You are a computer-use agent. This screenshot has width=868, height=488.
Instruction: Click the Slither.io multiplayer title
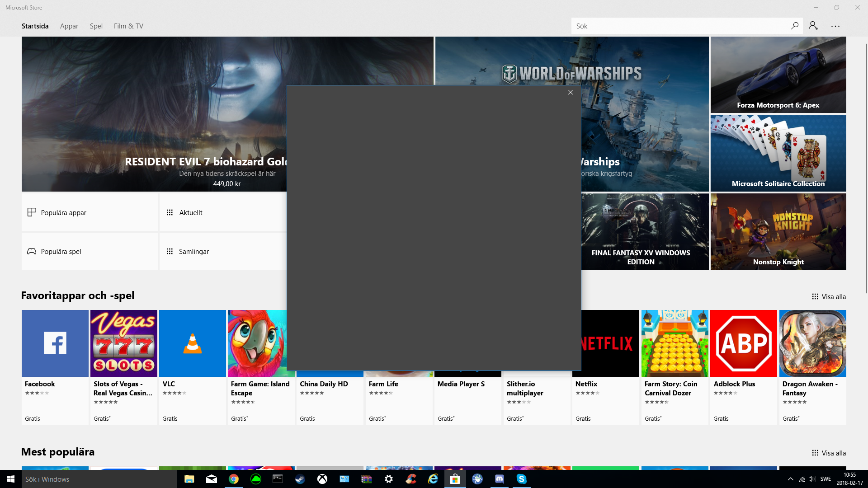tap(525, 389)
